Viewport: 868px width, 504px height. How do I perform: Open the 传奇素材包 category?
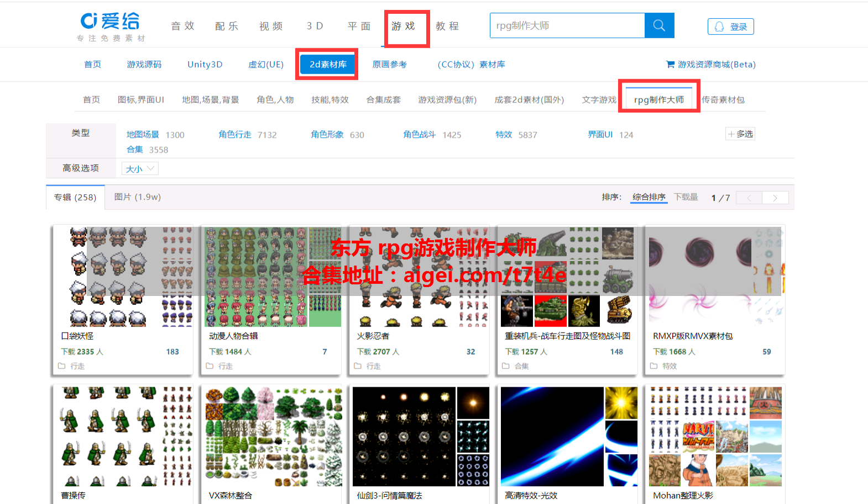723,100
